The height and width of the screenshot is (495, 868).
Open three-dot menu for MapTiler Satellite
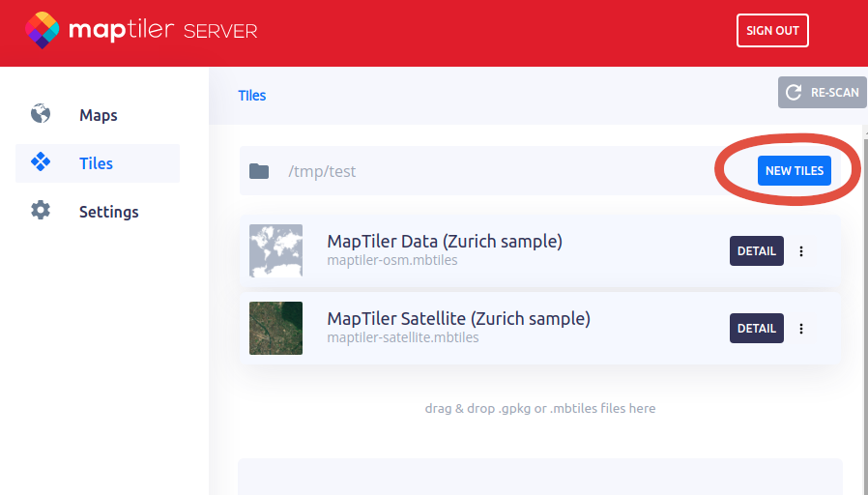click(x=801, y=329)
